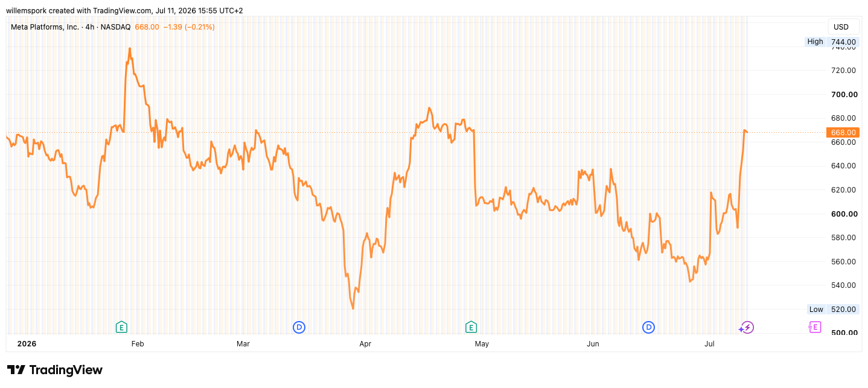Click the -1.39 (-0.21%) change value
868x388 pixels.
coord(189,27)
